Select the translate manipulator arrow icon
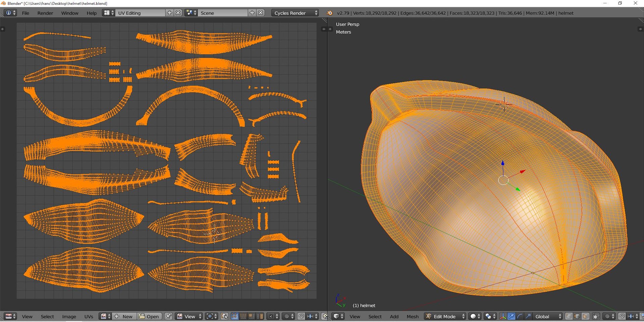This screenshot has width=644, height=322. click(511, 316)
